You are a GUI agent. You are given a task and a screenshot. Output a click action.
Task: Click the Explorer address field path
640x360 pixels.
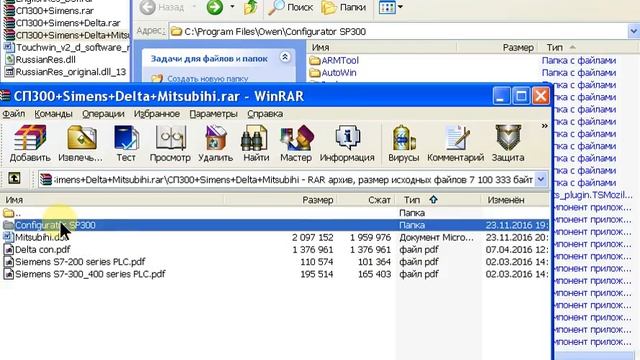pos(398,31)
